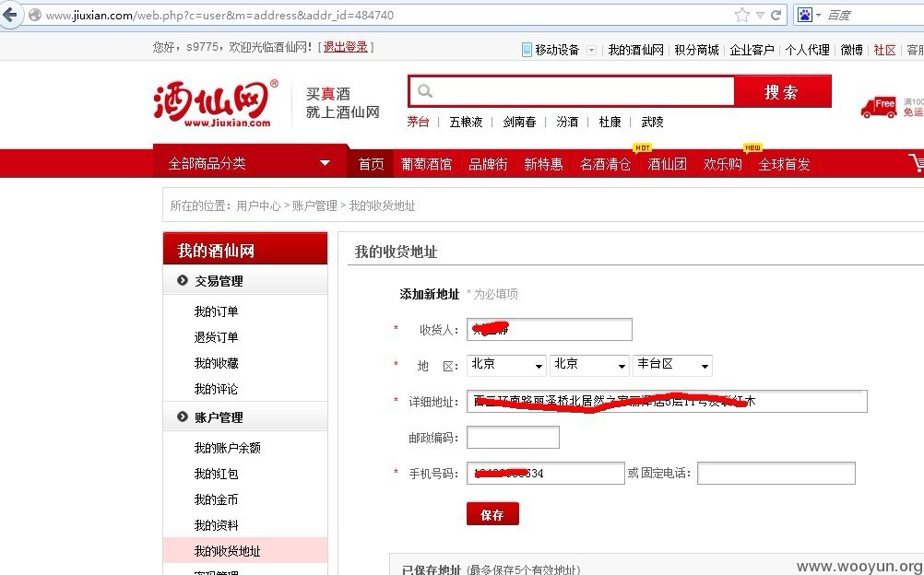
Task: Click the reload page icon
Action: pyautogui.click(x=776, y=15)
